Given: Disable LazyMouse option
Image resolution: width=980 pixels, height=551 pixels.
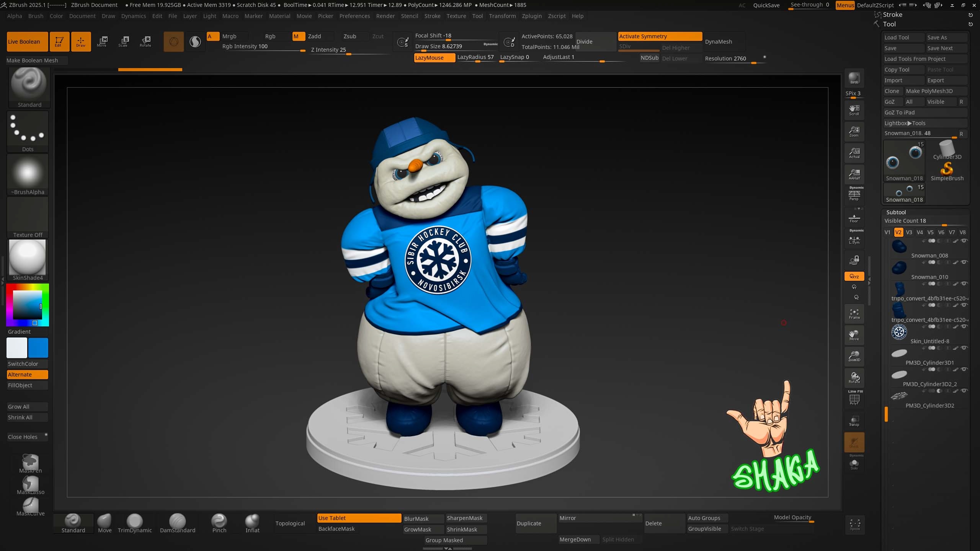Looking at the screenshot, I should [434, 58].
